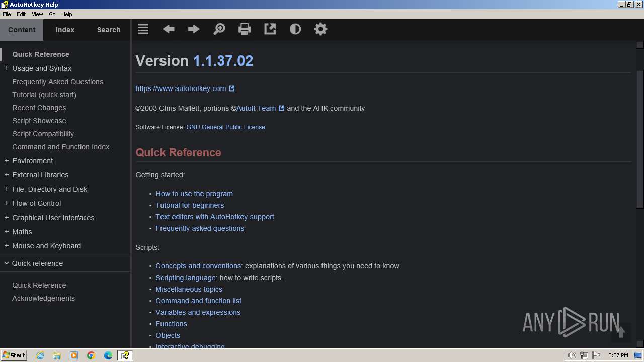The image size is (644, 362).
Task: Open 'Variables and expressions' link
Action: tap(198, 312)
